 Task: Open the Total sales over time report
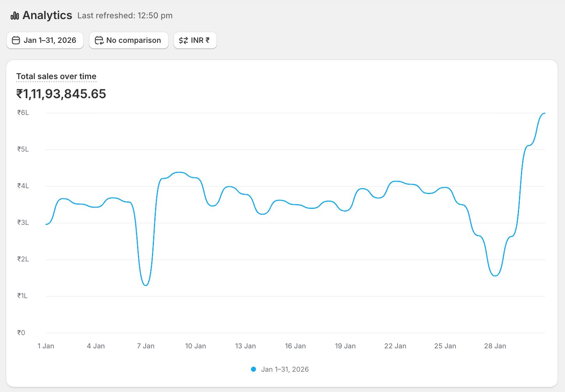pos(56,76)
